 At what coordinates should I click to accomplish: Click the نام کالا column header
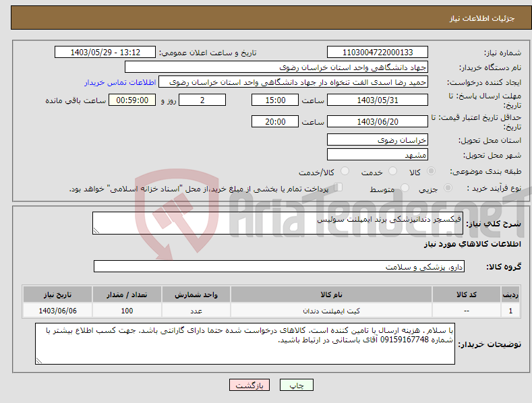(x=331, y=294)
